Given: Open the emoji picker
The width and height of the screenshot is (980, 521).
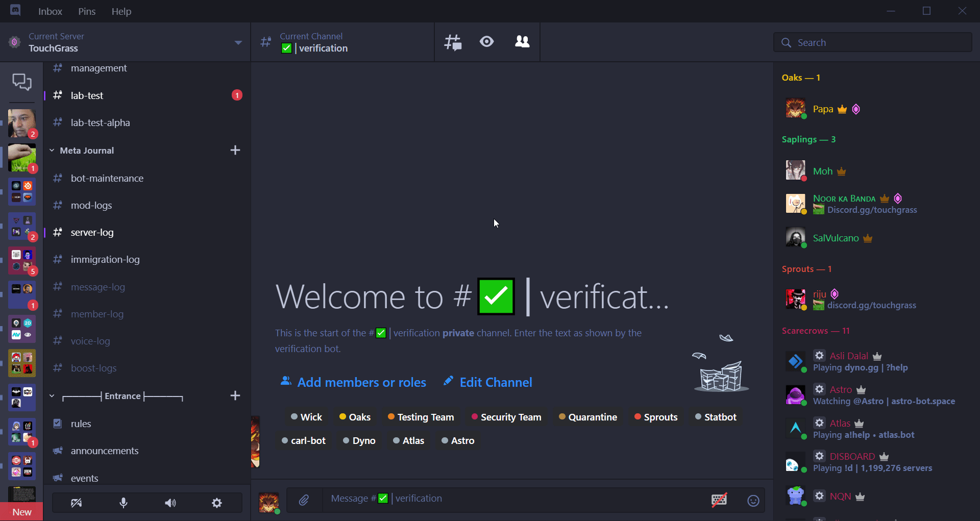Looking at the screenshot, I should click(x=753, y=501).
